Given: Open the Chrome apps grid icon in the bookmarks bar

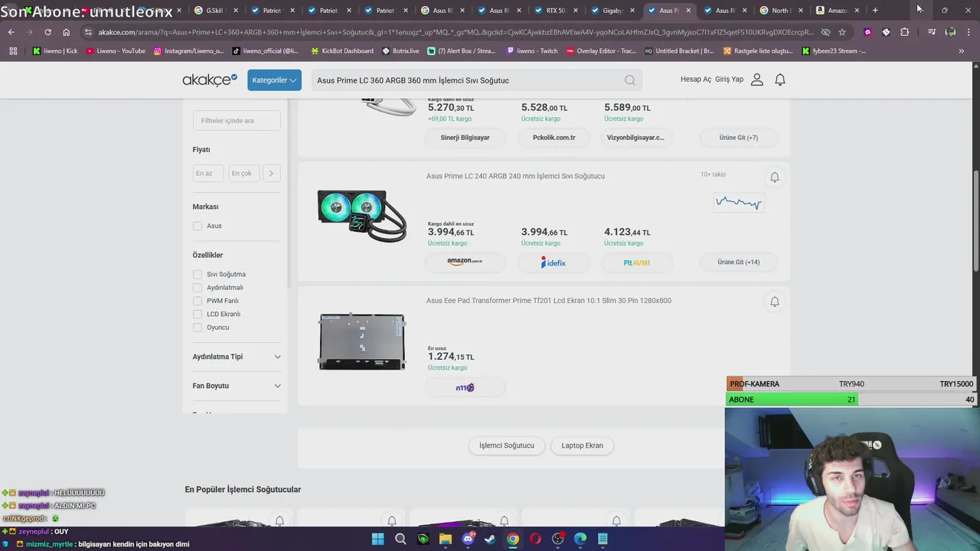Looking at the screenshot, I should (x=13, y=51).
